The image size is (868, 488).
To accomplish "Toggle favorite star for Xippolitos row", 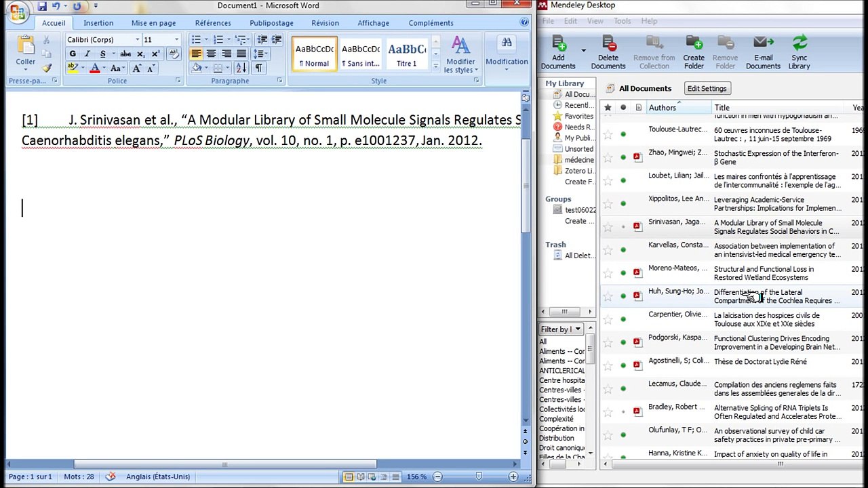I will point(608,203).
